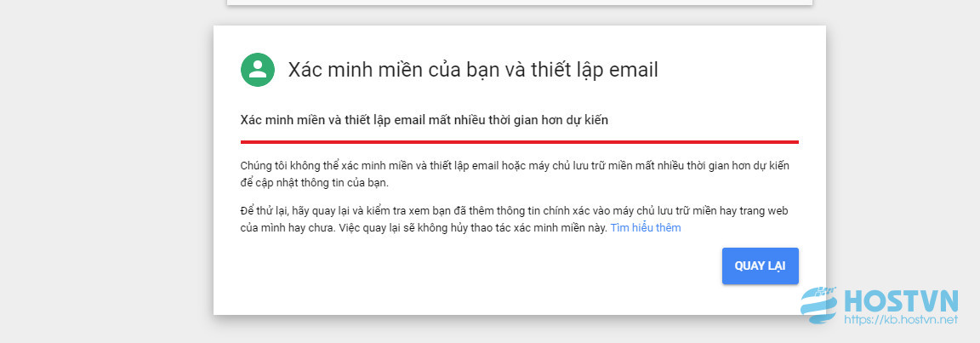
Task: Click the HOSTVN globe logo icon
Action: click(x=819, y=306)
